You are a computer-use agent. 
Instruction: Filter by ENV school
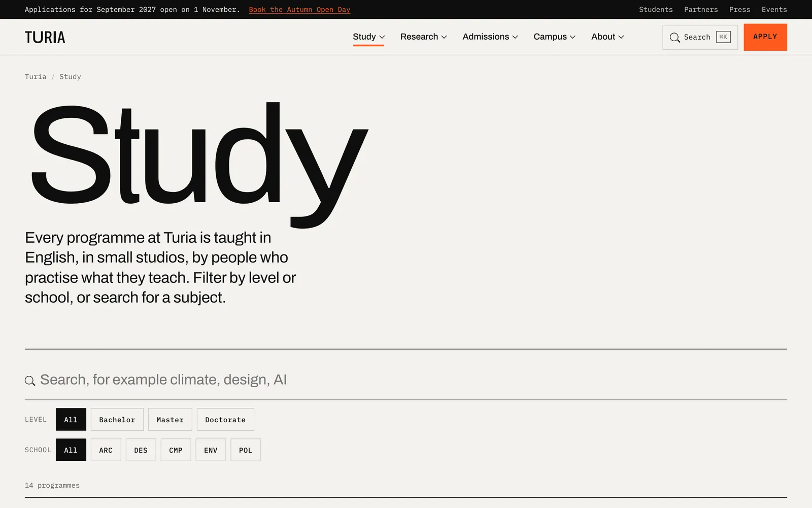211,450
